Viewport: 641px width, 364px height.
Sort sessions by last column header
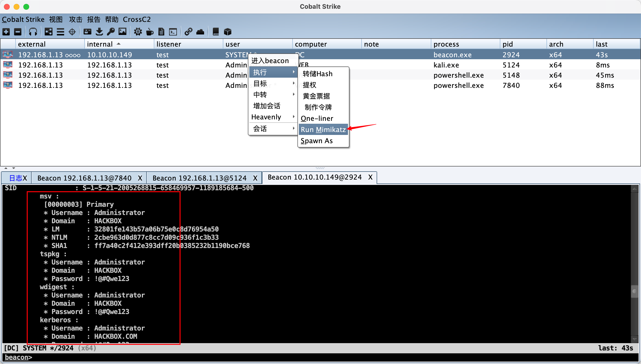coord(616,44)
